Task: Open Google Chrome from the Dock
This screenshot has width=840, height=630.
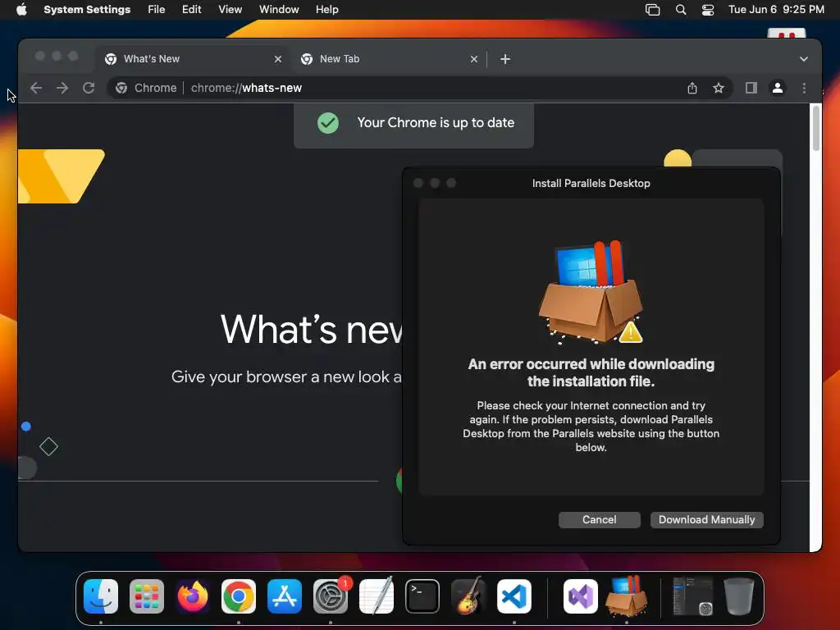Action: (239, 596)
